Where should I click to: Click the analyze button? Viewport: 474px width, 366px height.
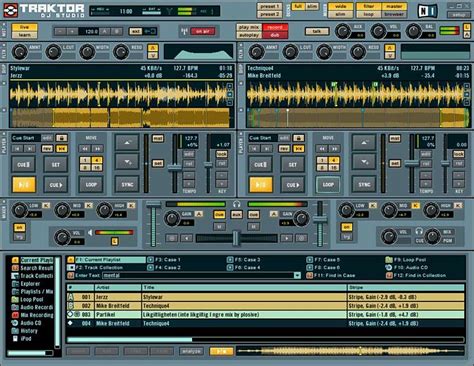(191, 351)
